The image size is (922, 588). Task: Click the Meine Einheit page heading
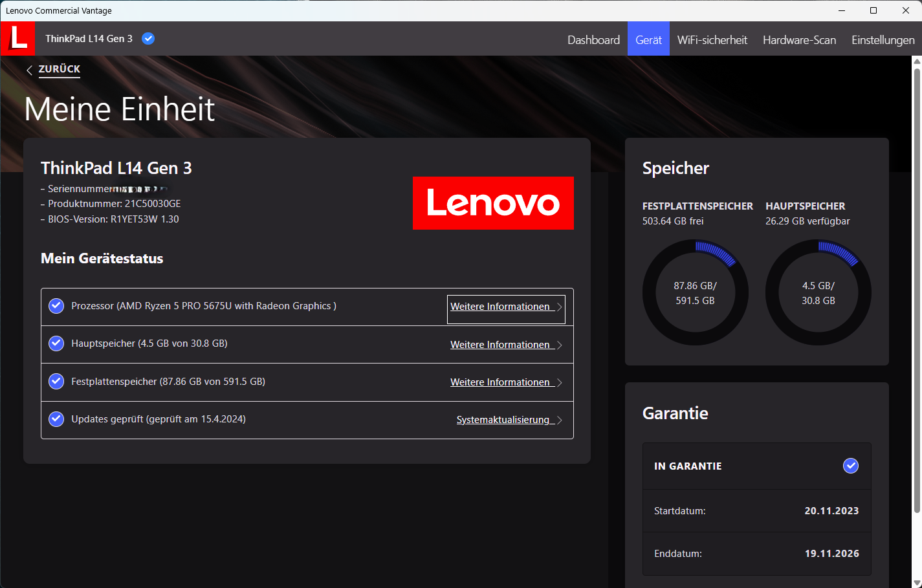(x=120, y=109)
